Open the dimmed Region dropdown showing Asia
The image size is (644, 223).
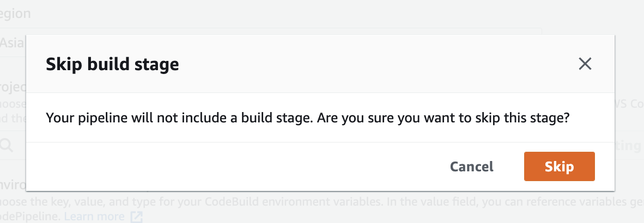pyautogui.click(x=13, y=42)
